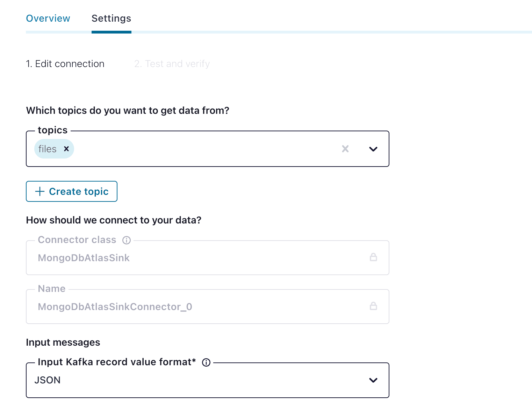Screen dimensions: 532x419
Task: Click the locked MongoDbAtlasSink connector class field
Action: pos(196,258)
